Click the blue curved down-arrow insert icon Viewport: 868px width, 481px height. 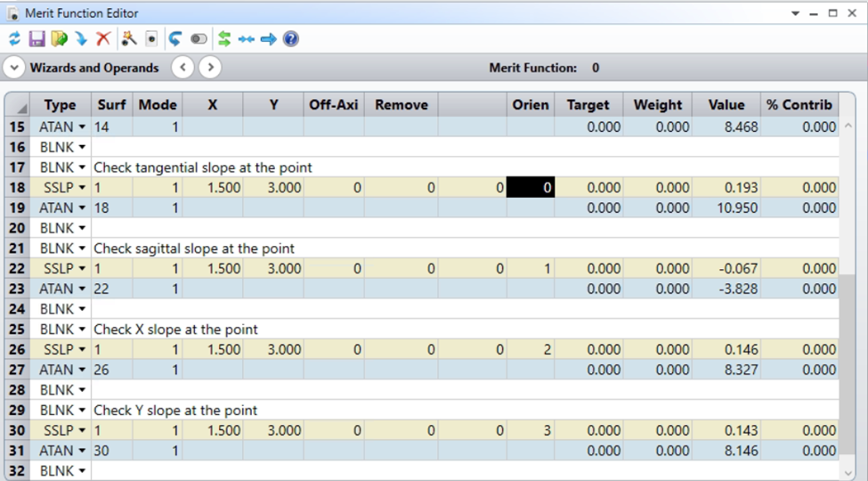pyautogui.click(x=81, y=39)
